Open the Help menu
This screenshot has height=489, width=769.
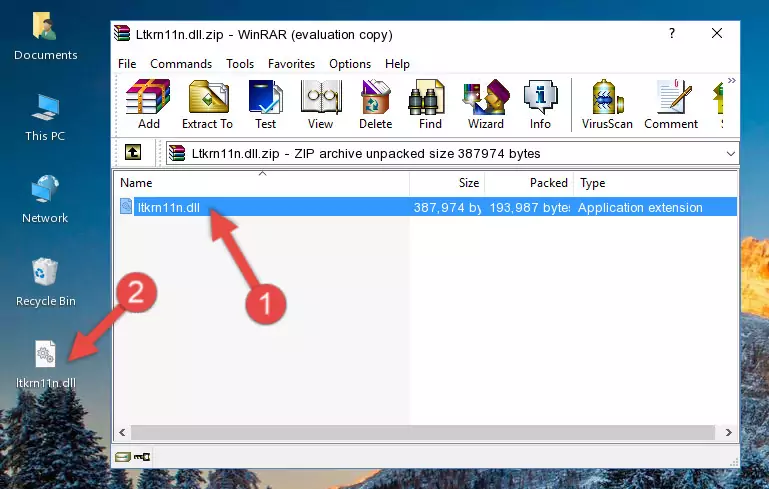click(x=397, y=64)
